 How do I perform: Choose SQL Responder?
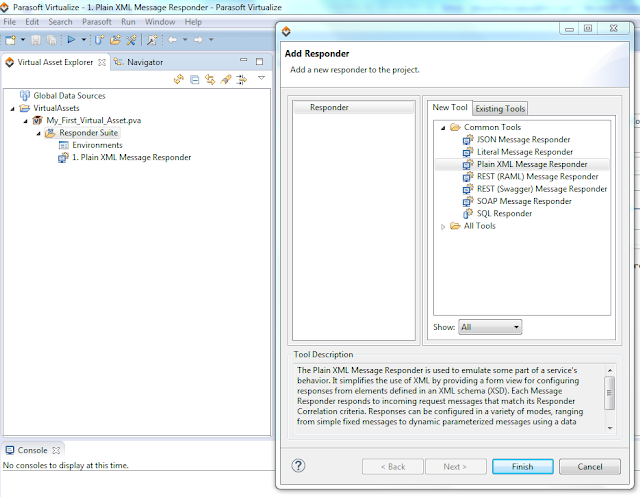click(x=504, y=213)
